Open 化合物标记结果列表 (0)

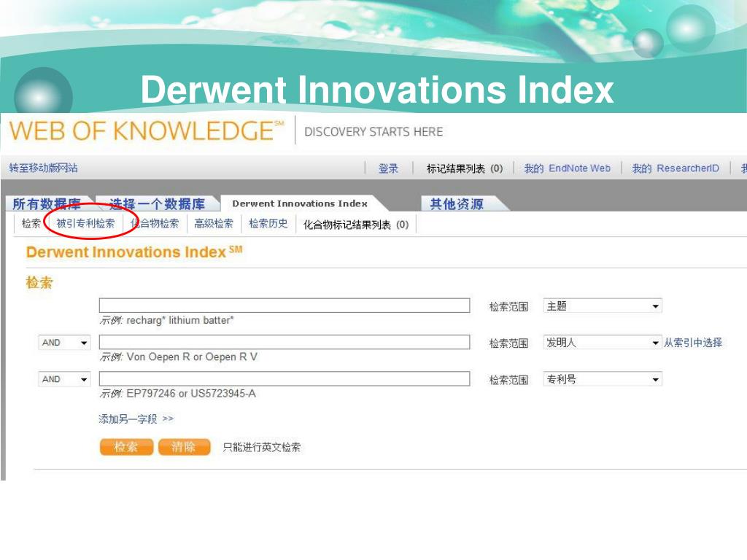(356, 225)
